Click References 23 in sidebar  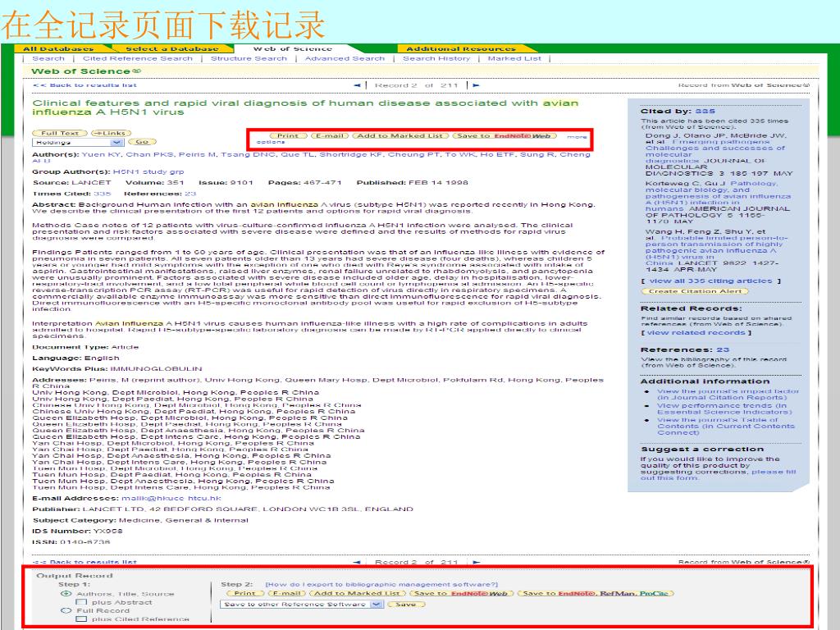tap(723, 349)
